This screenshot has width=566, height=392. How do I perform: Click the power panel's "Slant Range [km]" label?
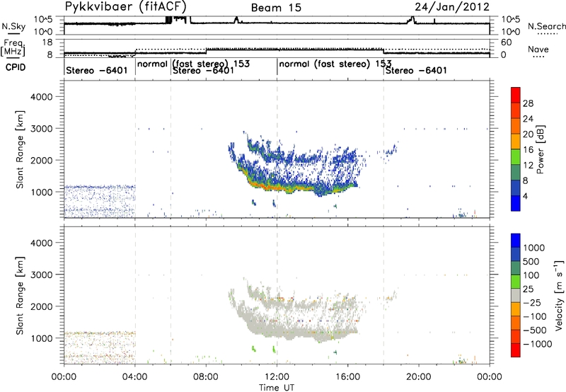click(x=20, y=149)
